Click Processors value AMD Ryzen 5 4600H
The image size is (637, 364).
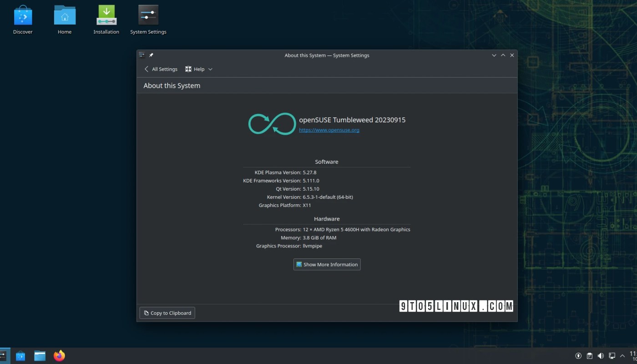[x=356, y=229]
